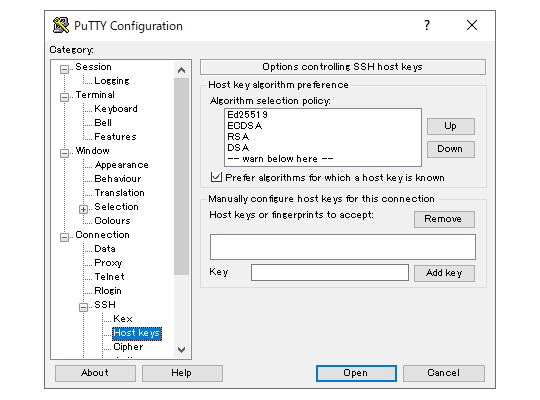540x400 pixels.
Task: Open the Data category
Action: [x=105, y=249]
